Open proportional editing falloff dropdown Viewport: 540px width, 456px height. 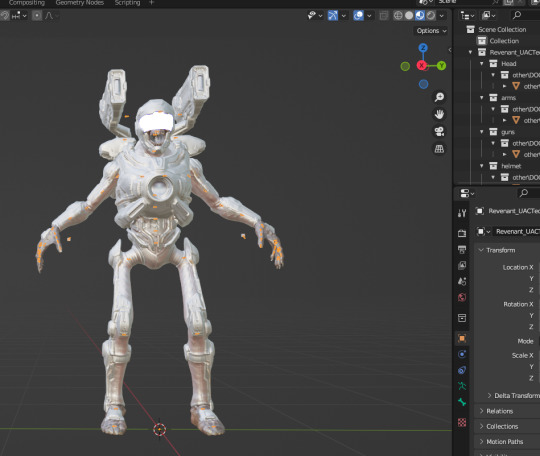(51, 15)
